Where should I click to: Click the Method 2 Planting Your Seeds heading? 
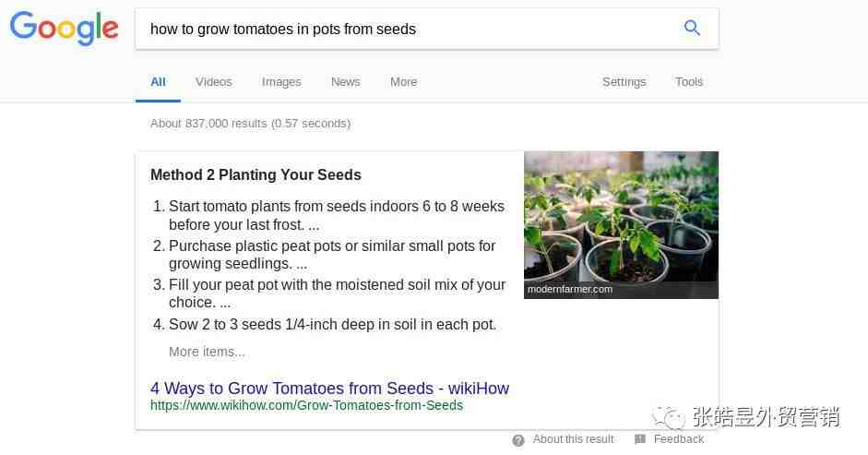point(256,175)
